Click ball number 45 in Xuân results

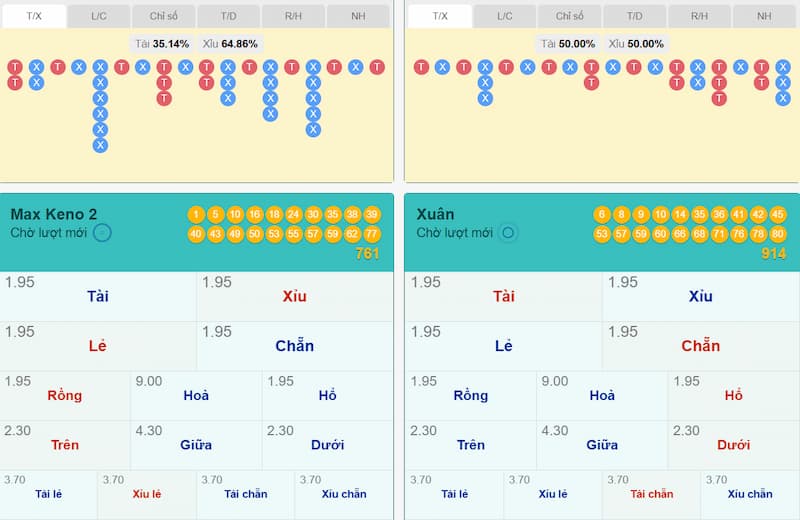[777, 215]
